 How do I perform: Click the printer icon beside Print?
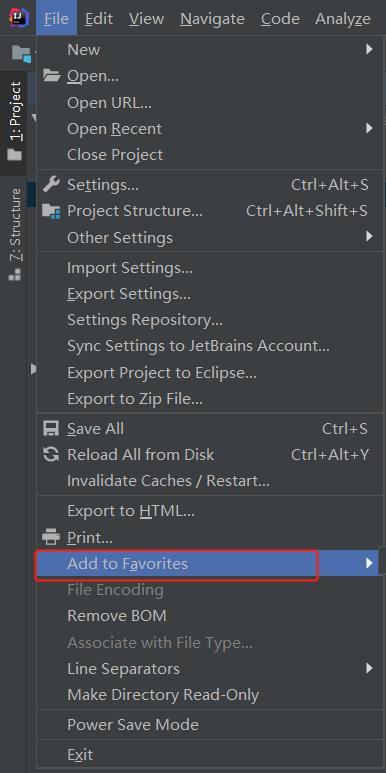pyautogui.click(x=51, y=536)
